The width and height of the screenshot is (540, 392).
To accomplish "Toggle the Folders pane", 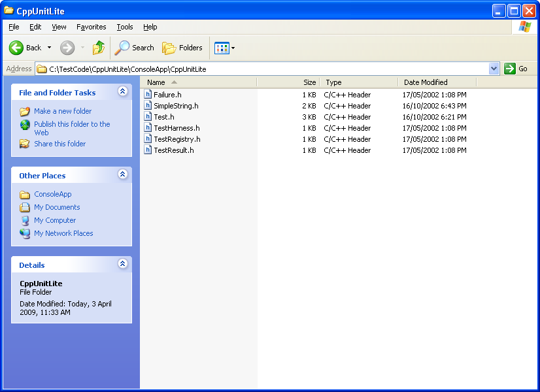I will click(x=182, y=48).
